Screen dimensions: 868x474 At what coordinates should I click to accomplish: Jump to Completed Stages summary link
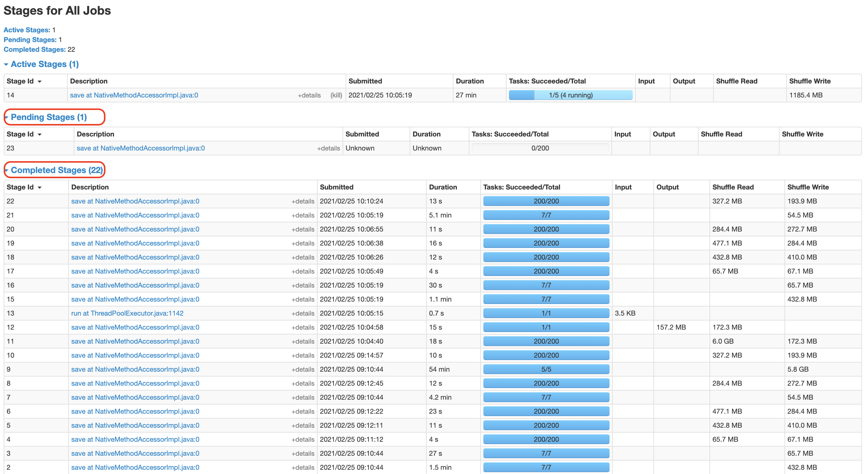pos(34,49)
